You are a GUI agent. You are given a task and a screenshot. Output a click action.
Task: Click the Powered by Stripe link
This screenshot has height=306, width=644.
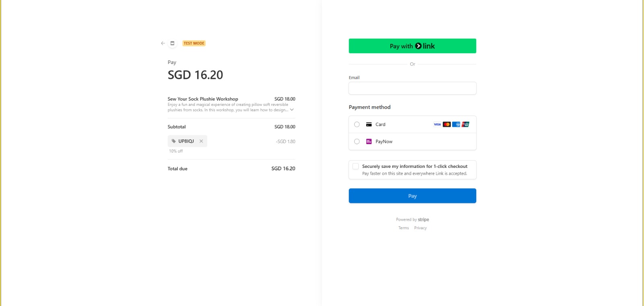coord(412,219)
